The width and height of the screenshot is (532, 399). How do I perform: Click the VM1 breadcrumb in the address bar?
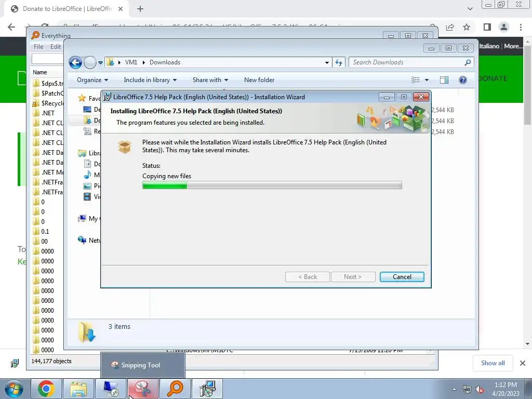131,62
